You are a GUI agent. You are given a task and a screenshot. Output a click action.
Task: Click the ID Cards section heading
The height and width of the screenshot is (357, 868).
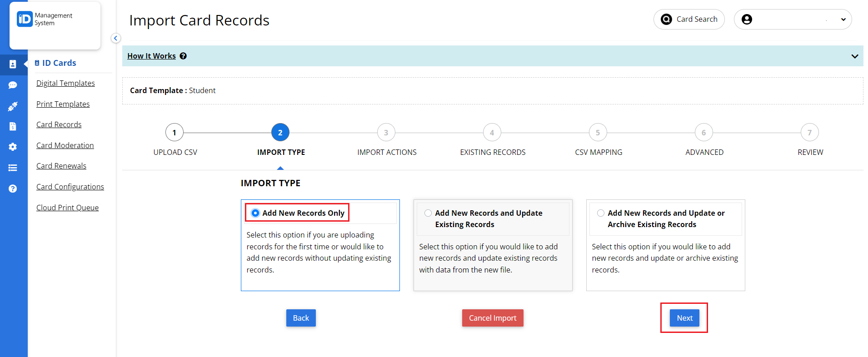pos(55,63)
